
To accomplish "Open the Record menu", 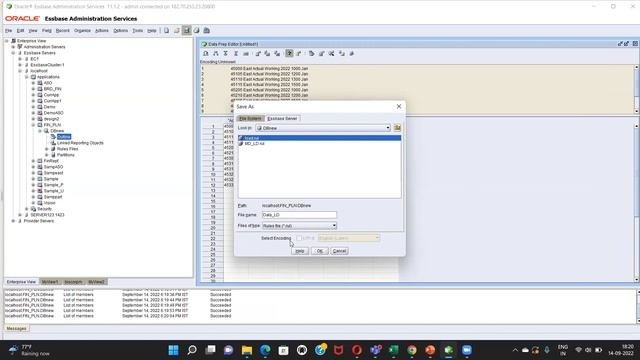I will tap(62, 31).
